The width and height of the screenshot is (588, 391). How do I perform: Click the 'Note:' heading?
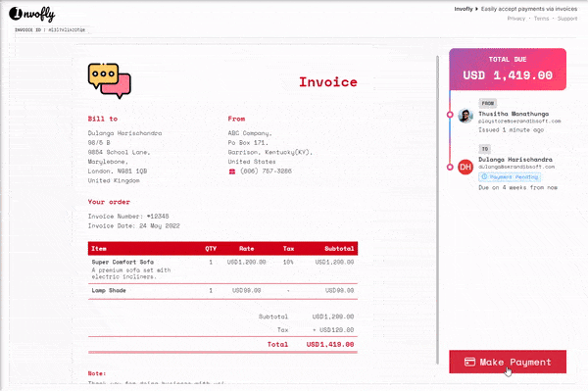point(97,373)
